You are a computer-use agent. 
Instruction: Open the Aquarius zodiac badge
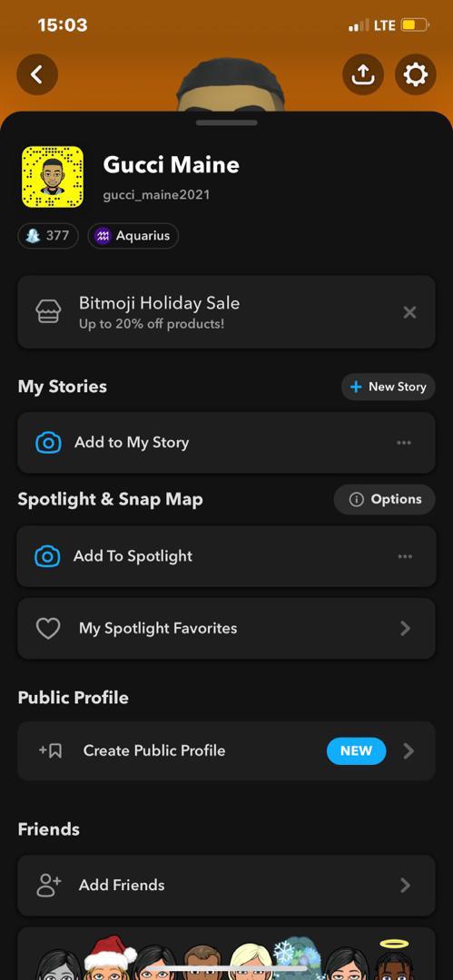[x=133, y=236]
